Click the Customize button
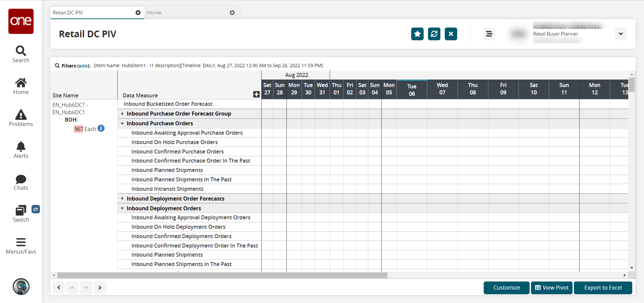 click(506, 288)
